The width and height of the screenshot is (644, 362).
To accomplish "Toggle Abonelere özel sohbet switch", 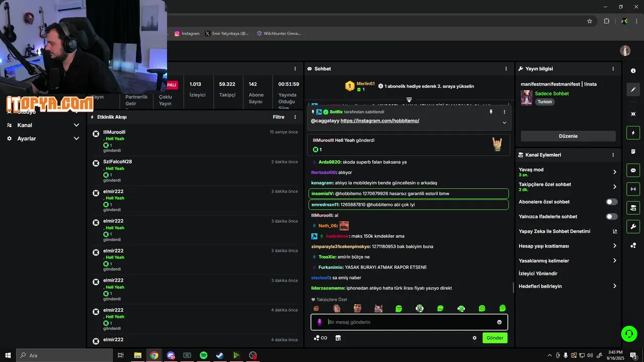I will tap(611, 202).
